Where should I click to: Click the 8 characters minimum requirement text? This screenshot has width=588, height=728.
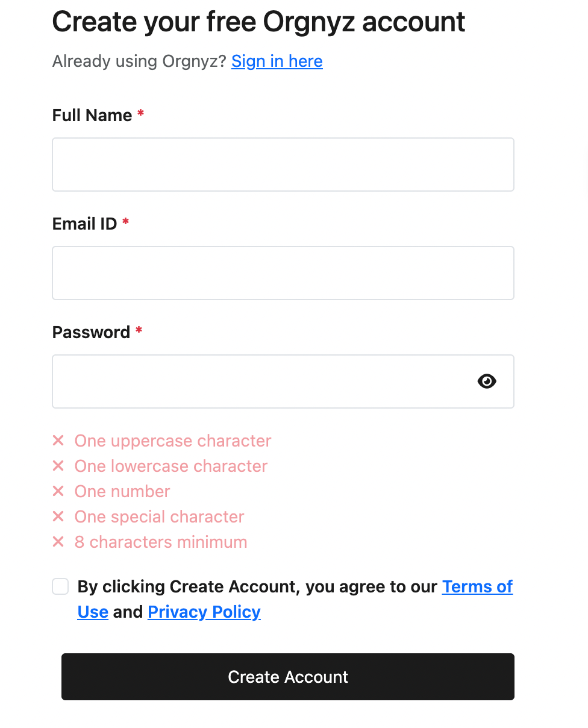coord(160,542)
